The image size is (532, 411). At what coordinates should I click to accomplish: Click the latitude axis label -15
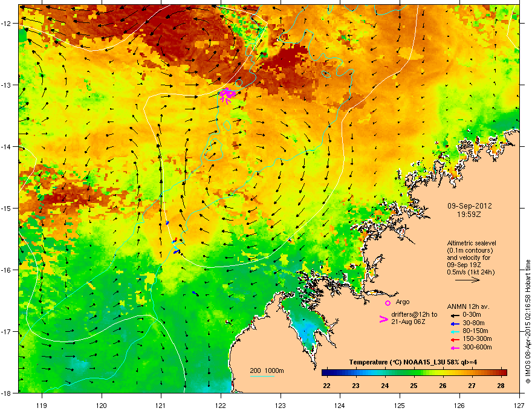tap(6, 208)
